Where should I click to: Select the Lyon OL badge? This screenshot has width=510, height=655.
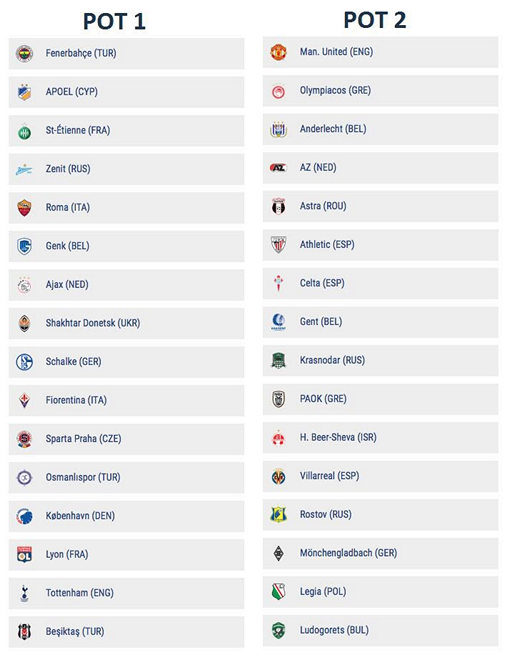click(x=24, y=554)
